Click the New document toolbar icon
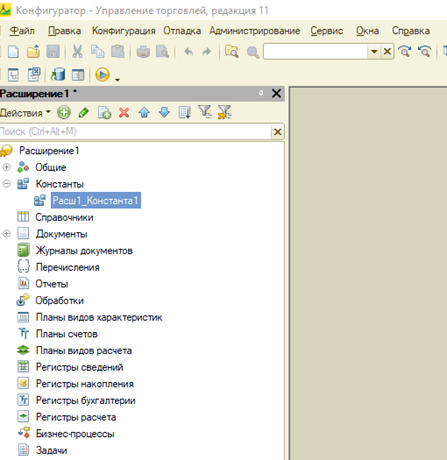Screen dimensions: 447x460 (x=13, y=52)
